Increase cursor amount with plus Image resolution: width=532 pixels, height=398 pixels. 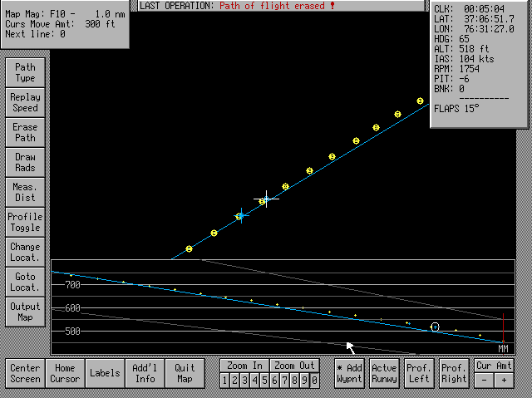pos(505,381)
